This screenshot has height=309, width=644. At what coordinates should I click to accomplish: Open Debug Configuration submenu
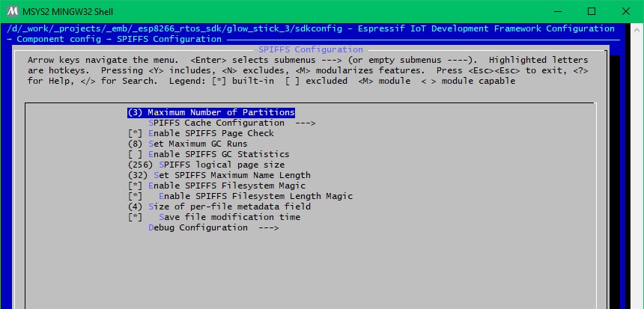213,227
